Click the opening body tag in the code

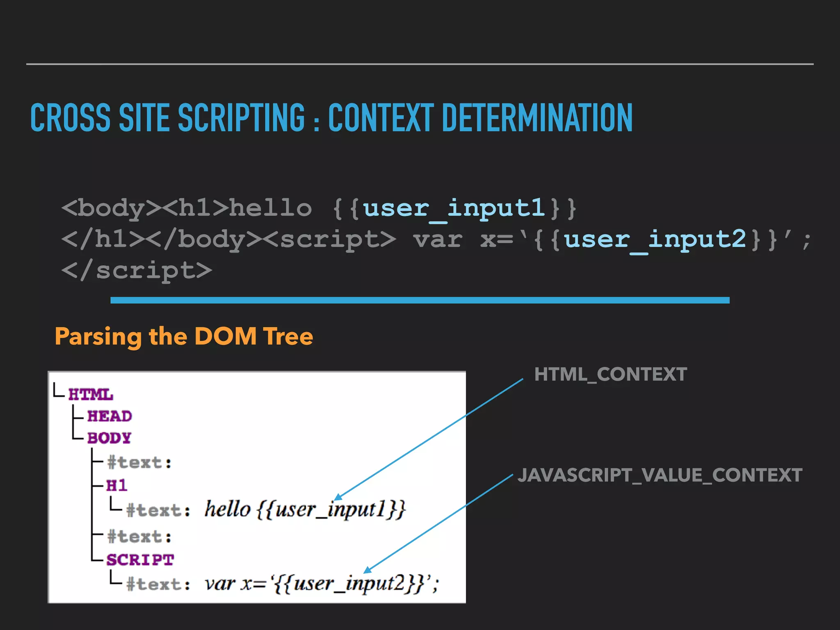click(112, 208)
